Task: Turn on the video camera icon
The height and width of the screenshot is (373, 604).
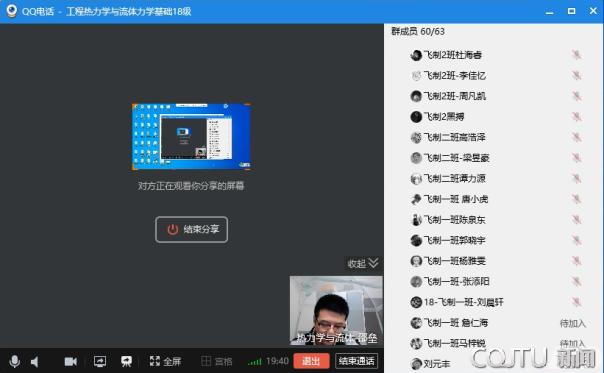Action: point(70,361)
